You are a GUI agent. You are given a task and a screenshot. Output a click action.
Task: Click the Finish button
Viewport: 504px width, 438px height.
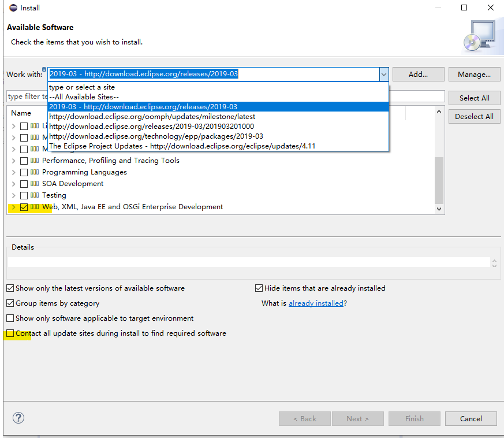coord(415,419)
